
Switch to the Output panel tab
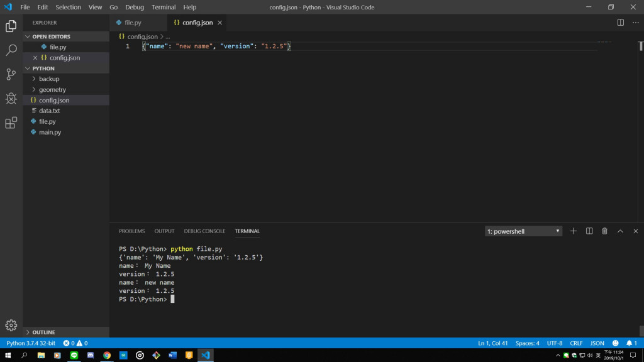point(164,231)
